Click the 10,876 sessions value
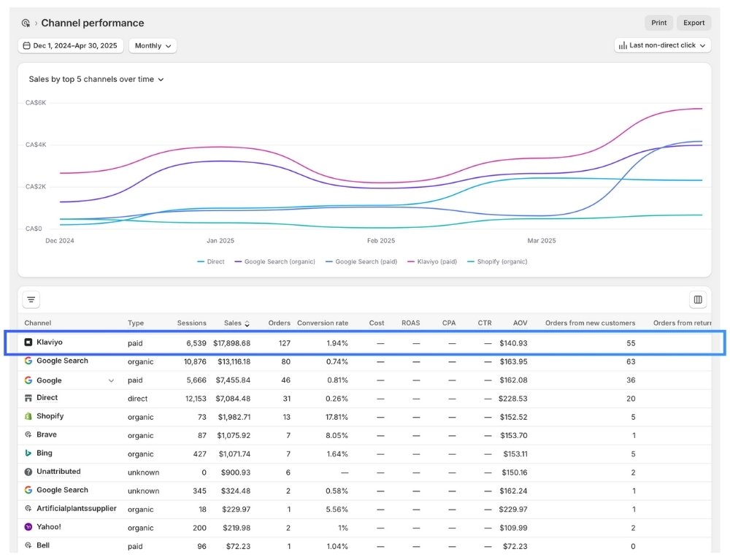The width and height of the screenshot is (730, 560). (x=195, y=361)
